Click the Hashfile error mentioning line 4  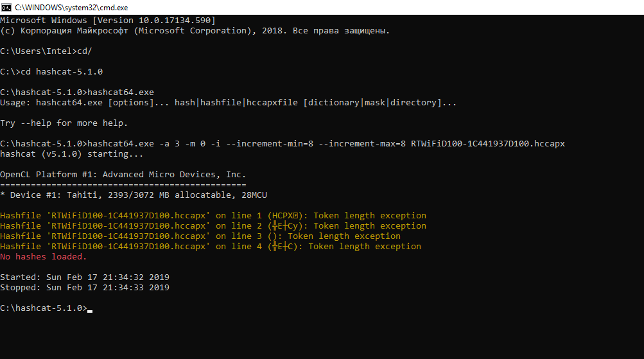(x=210, y=247)
